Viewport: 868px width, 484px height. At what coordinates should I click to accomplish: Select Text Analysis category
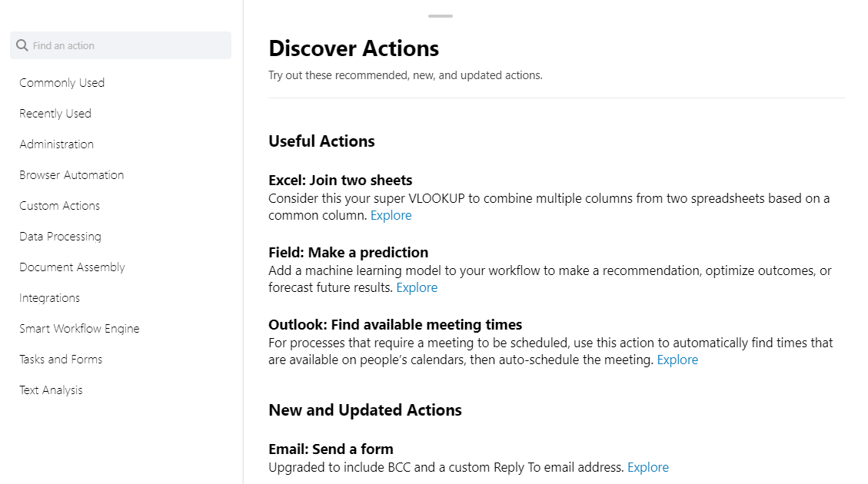pyautogui.click(x=51, y=390)
